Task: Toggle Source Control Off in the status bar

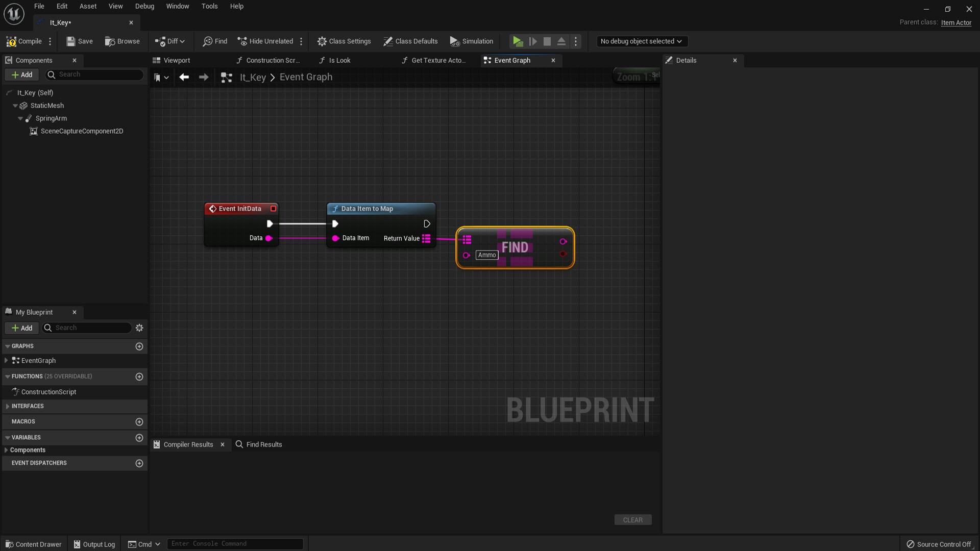Action: tap(939, 544)
